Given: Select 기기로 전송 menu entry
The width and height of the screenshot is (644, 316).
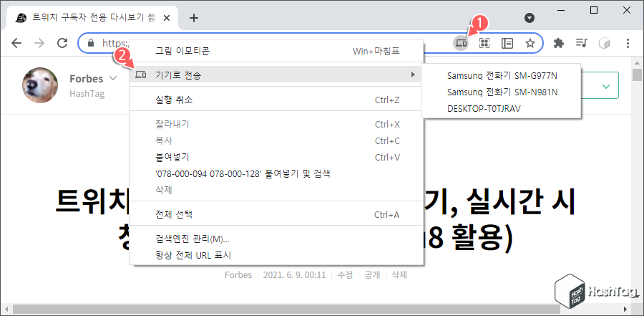Looking at the screenshot, I should 276,75.
